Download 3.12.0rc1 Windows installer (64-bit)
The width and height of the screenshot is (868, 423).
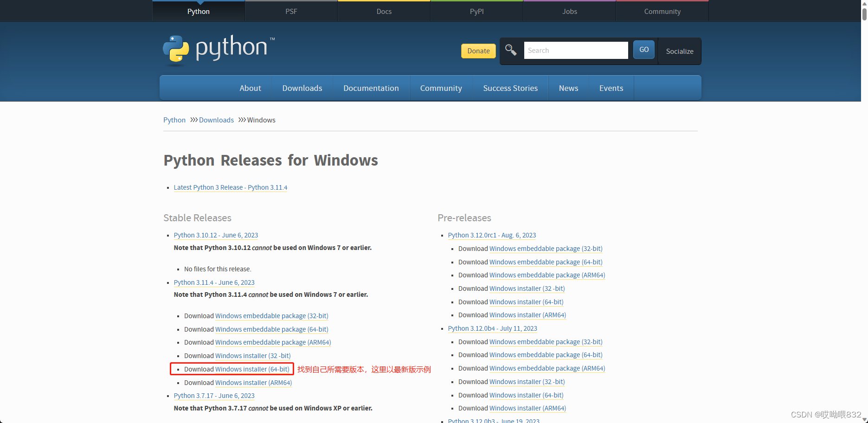(527, 302)
